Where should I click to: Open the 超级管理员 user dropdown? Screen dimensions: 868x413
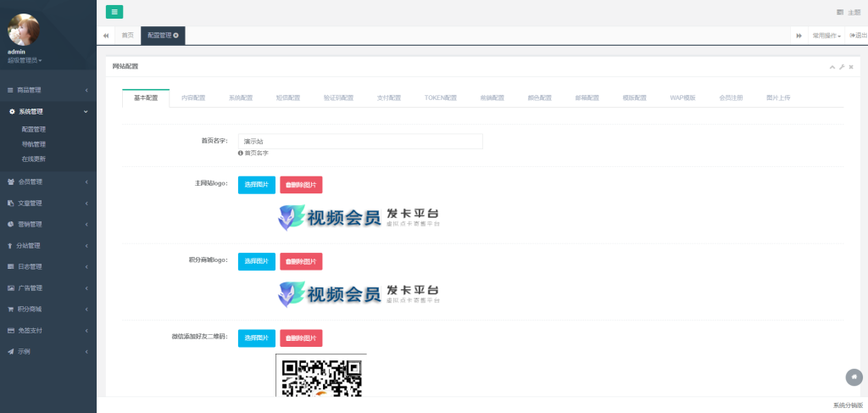25,60
